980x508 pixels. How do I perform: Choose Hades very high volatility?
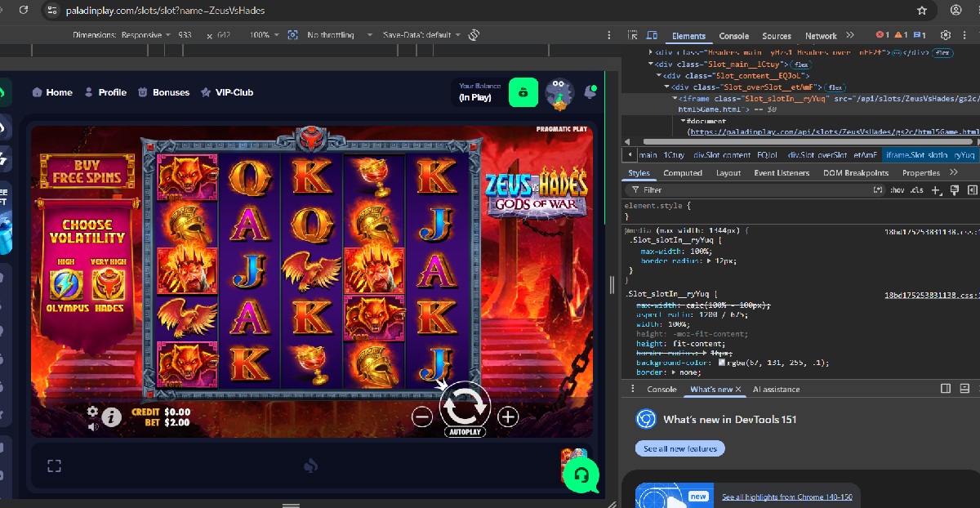click(108, 285)
